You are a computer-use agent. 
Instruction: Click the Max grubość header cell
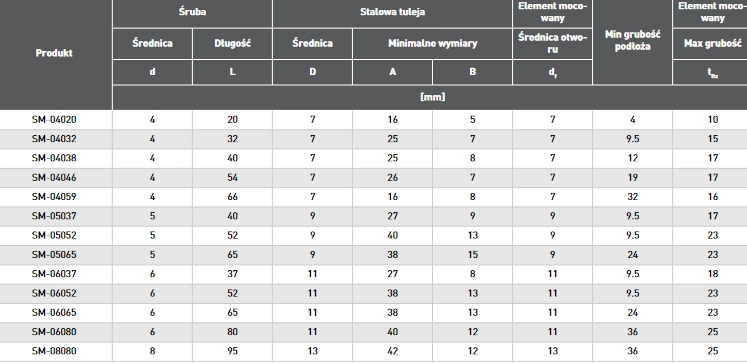pyautogui.click(x=713, y=44)
